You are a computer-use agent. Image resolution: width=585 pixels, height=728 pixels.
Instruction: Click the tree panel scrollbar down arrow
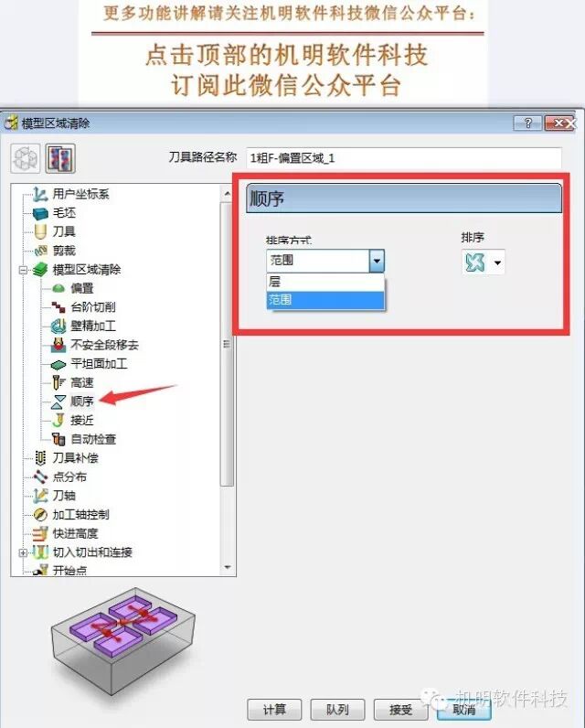[227, 567]
